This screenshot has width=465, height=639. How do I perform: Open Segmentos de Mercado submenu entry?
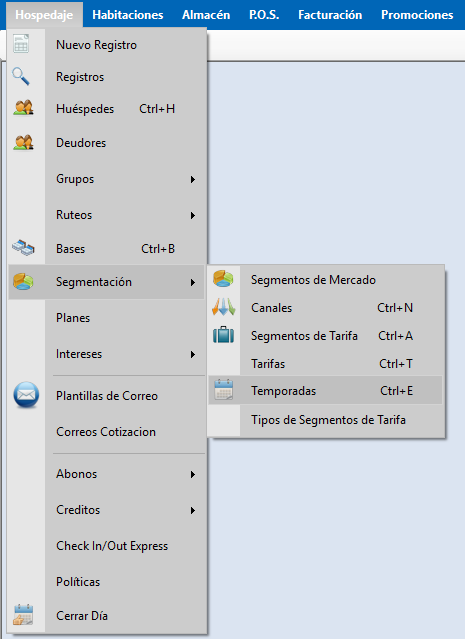(x=326, y=280)
